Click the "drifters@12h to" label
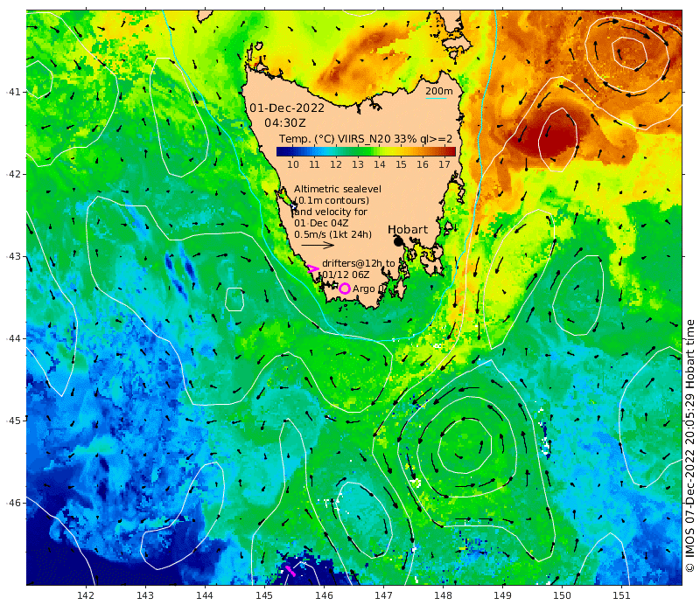This screenshot has height=612, width=700. tap(359, 264)
